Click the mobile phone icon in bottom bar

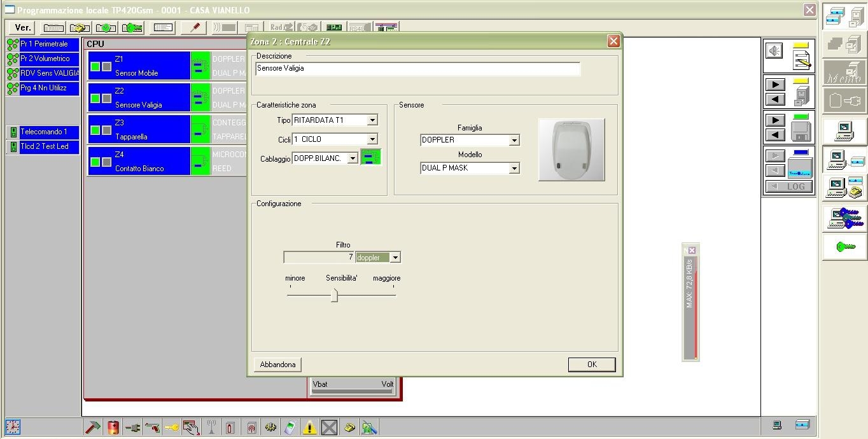coord(290,427)
